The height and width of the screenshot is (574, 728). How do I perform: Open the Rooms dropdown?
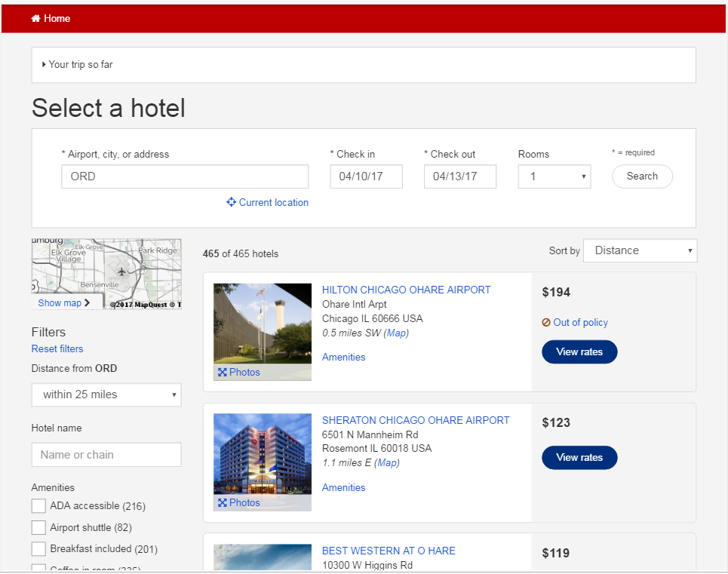pyautogui.click(x=554, y=176)
